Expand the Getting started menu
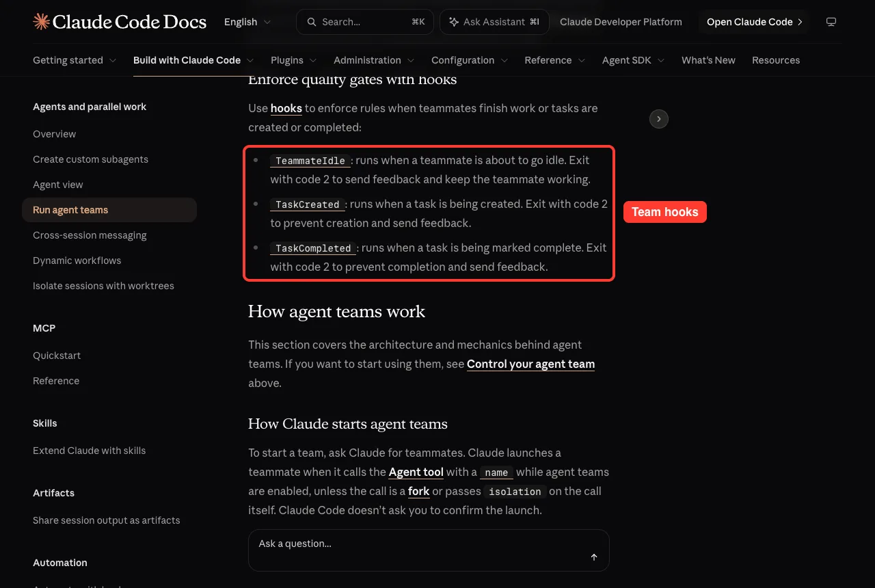This screenshot has width=875, height=588. pos(75,60)
